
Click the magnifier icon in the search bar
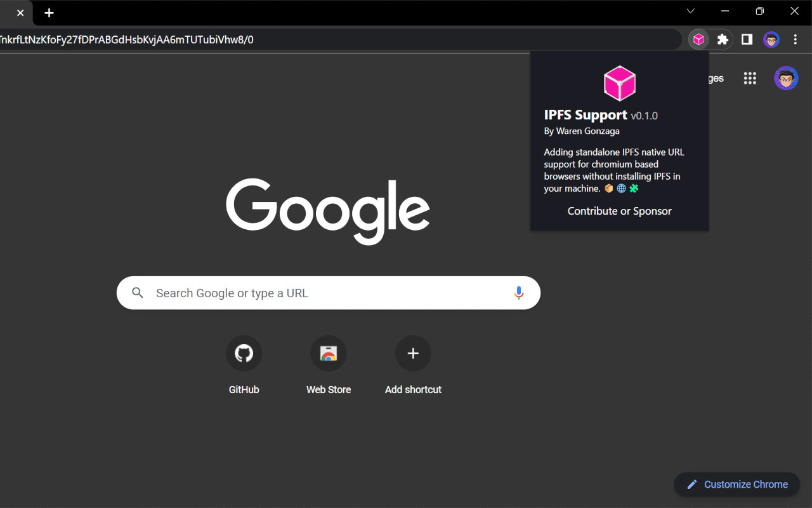(138, 293)
